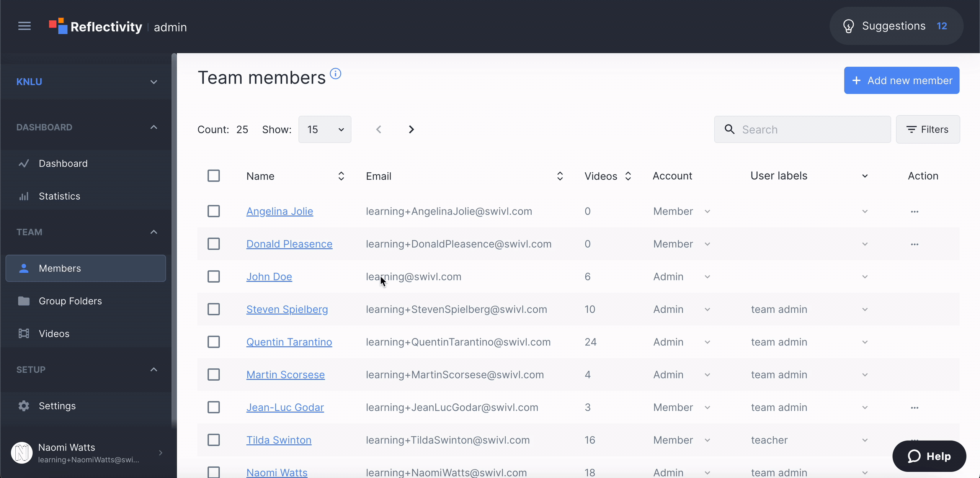Open profile page for Quentin Tarantino
This screenshot has width=980, height=478.
pyautogui.click(x=289, y=342)
